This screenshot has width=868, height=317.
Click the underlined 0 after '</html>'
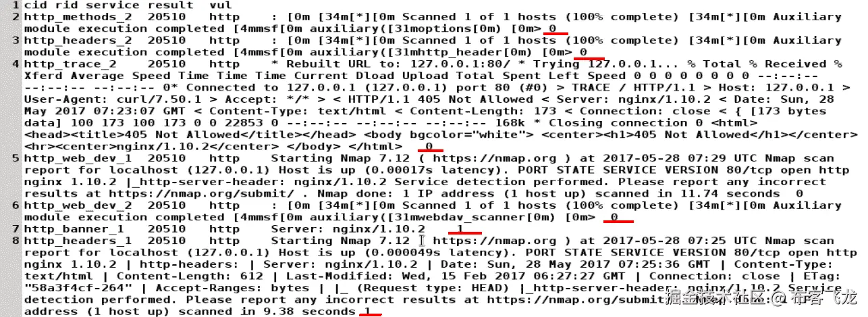(x=429, y=146)
